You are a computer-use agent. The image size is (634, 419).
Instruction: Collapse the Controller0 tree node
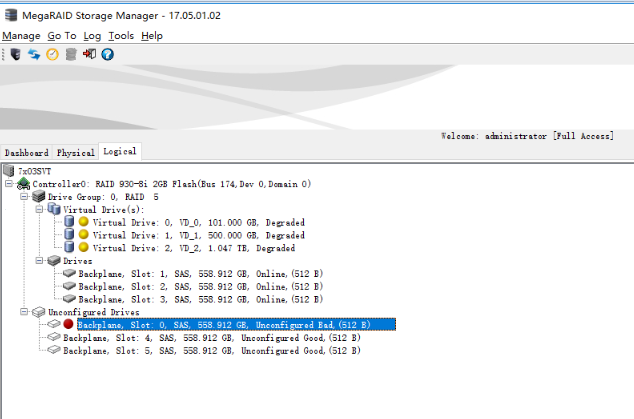[10, 184]
